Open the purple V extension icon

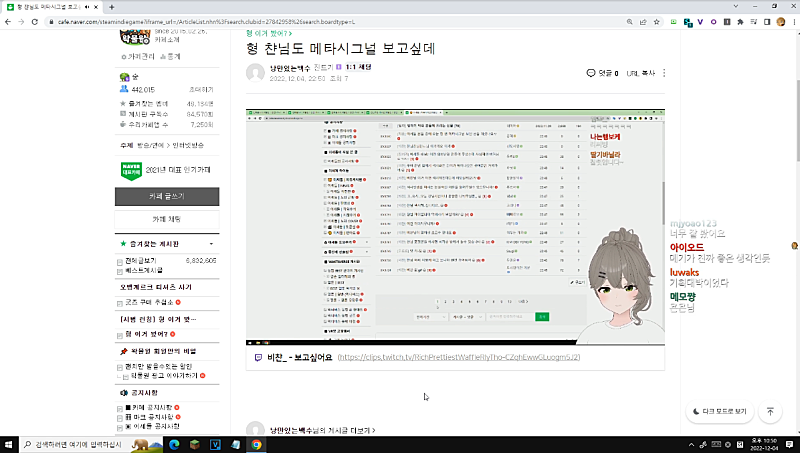700,22
